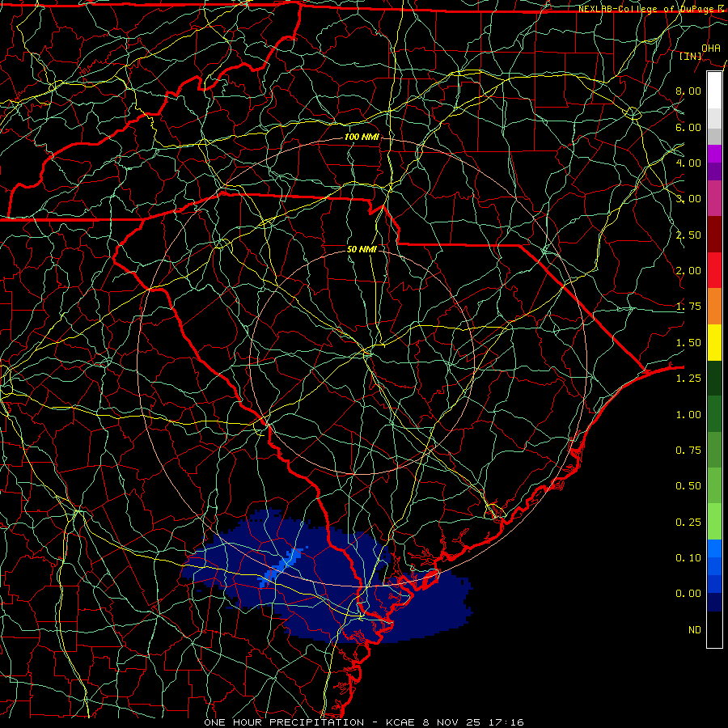Click the '1.75' scale label
The height and width of the screenshot is (728, 728).
688,307
